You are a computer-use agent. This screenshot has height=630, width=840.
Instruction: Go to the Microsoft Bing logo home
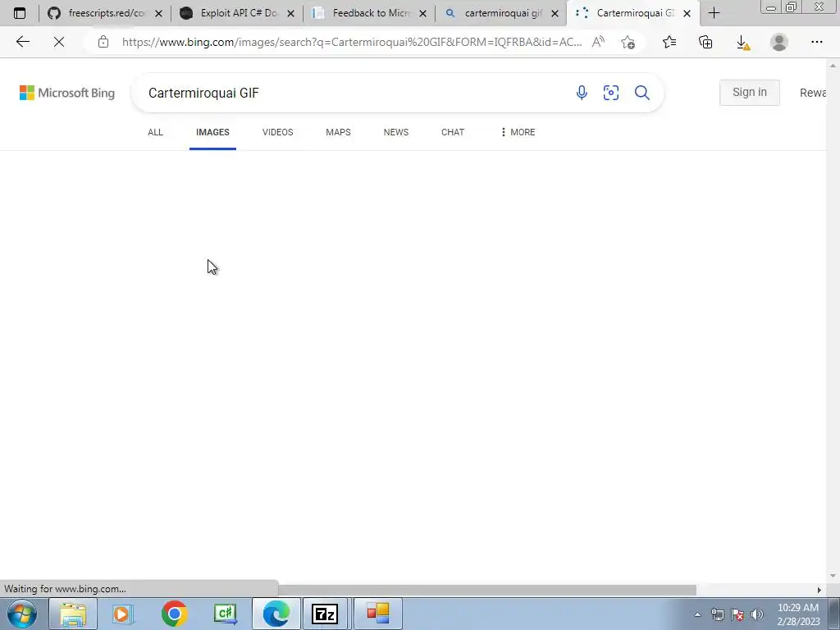[67, 93]
